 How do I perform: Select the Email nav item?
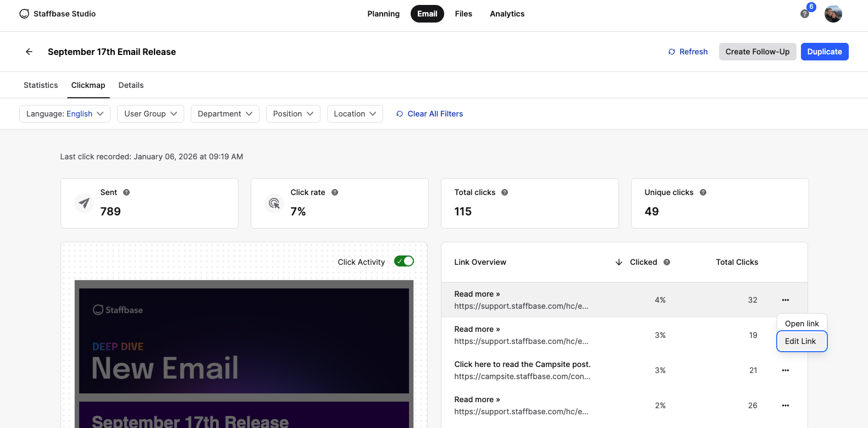pos(427,14)
